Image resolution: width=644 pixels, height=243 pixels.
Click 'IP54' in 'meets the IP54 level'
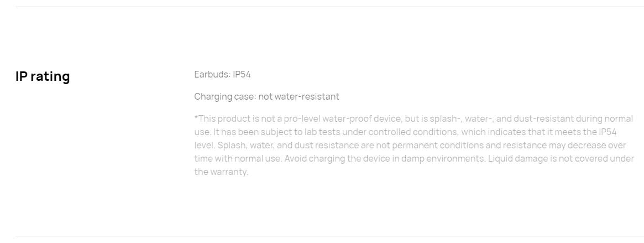608,132
